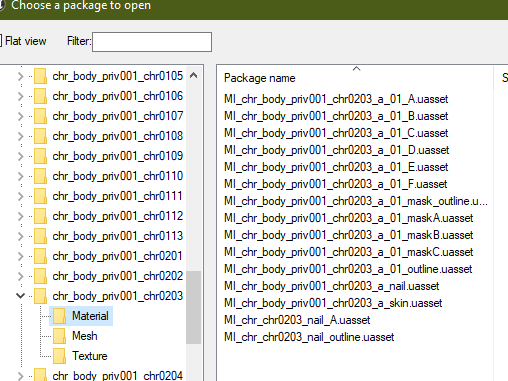Expand the chr_body_priv001_chr0204 folder arrow

click(x=21, y=376)
